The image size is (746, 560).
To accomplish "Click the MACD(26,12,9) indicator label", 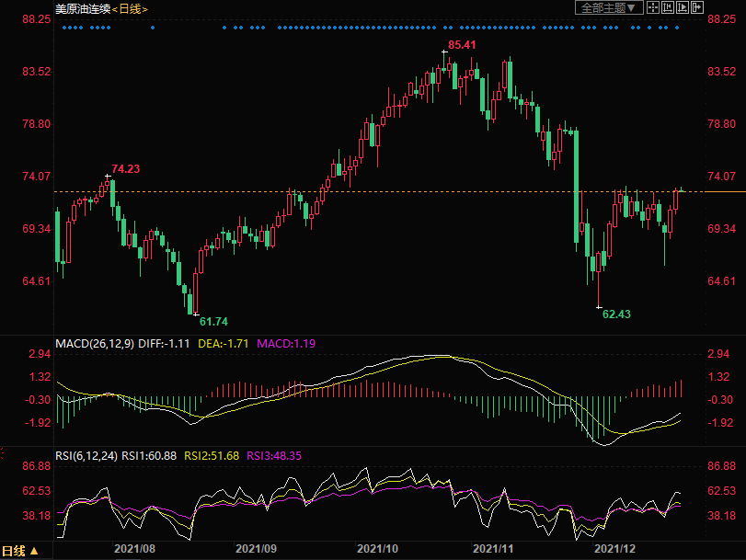I will coord(95,343).
